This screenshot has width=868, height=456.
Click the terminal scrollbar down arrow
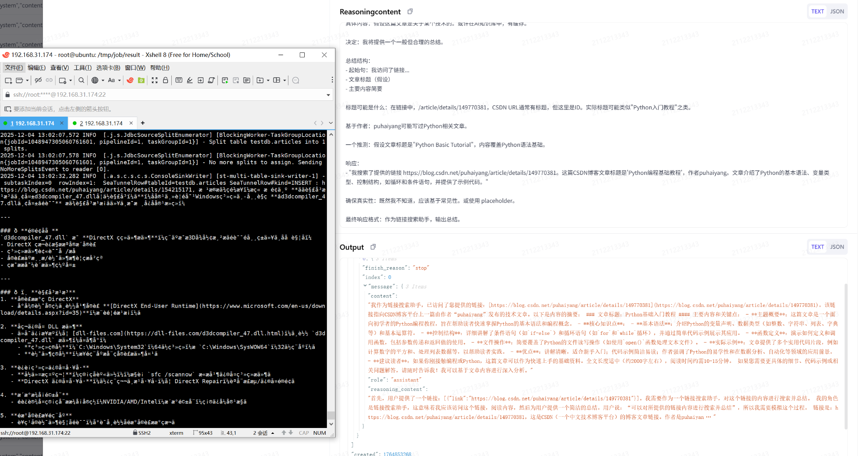331,424
